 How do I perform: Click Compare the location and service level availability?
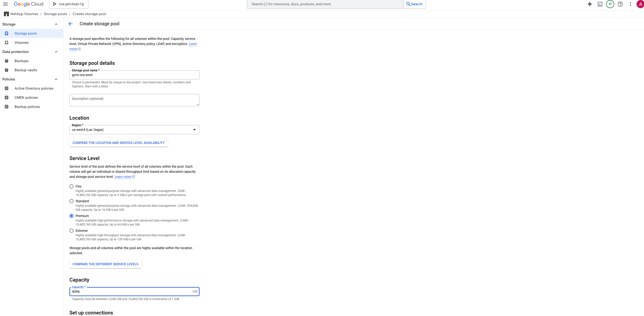(118, 143)
